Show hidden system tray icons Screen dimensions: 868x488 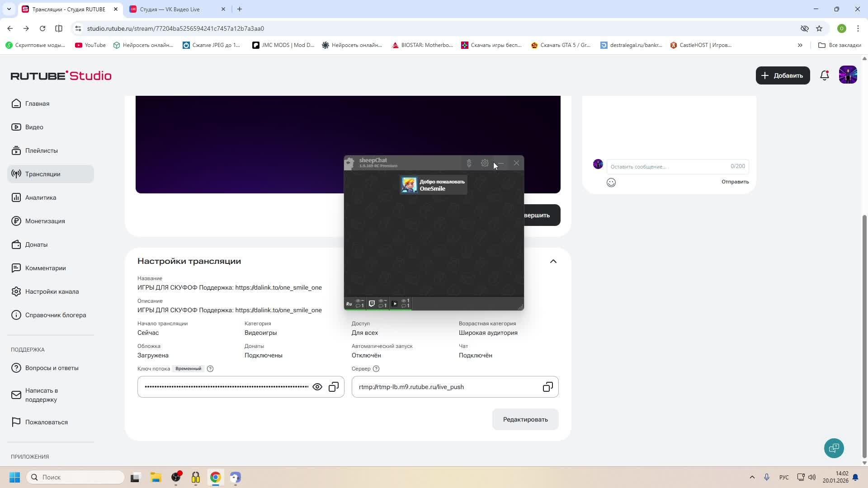pyautogui.click(x=752, y=477)
